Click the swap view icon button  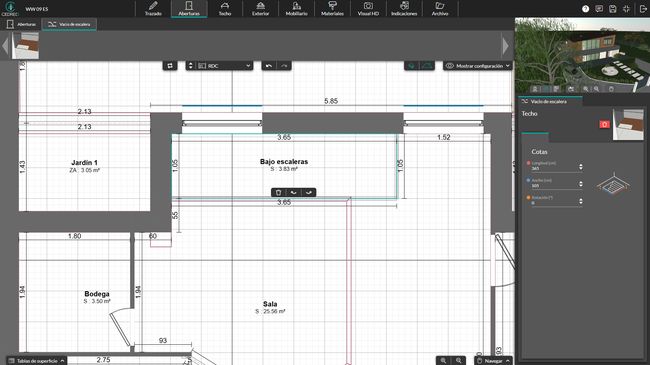click(x=170, y=66)
